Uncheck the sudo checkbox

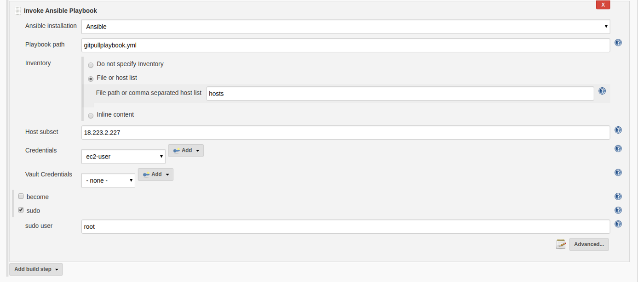21,210
